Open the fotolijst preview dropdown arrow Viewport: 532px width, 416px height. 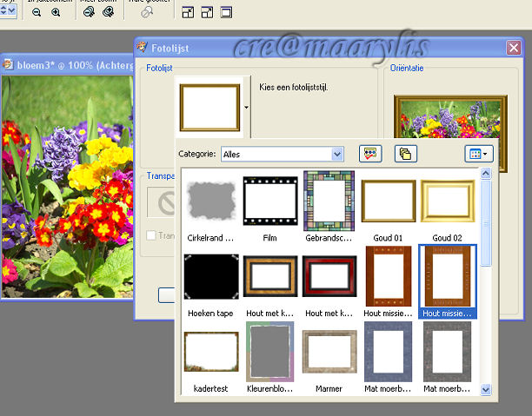click(246, 108)
